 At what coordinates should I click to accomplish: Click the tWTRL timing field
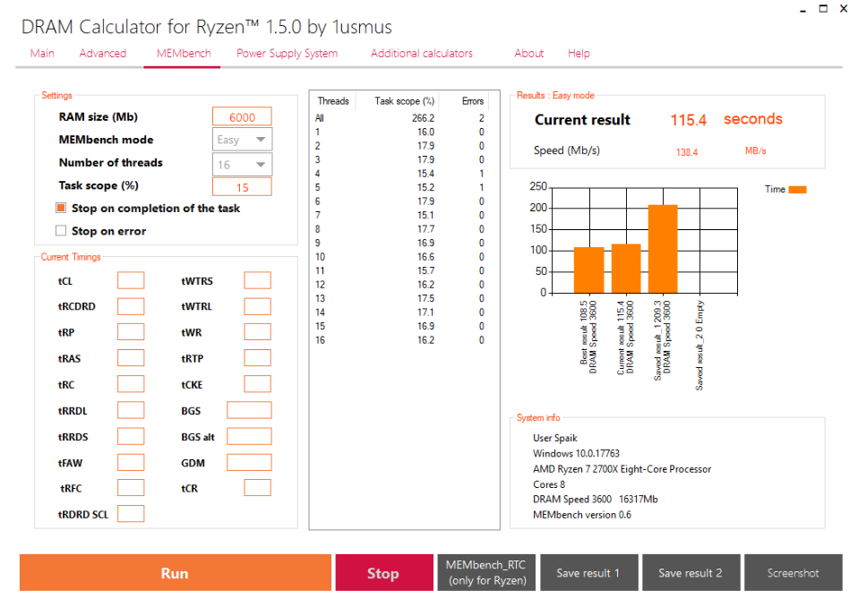pyautogui.click(x=257, y=306)
